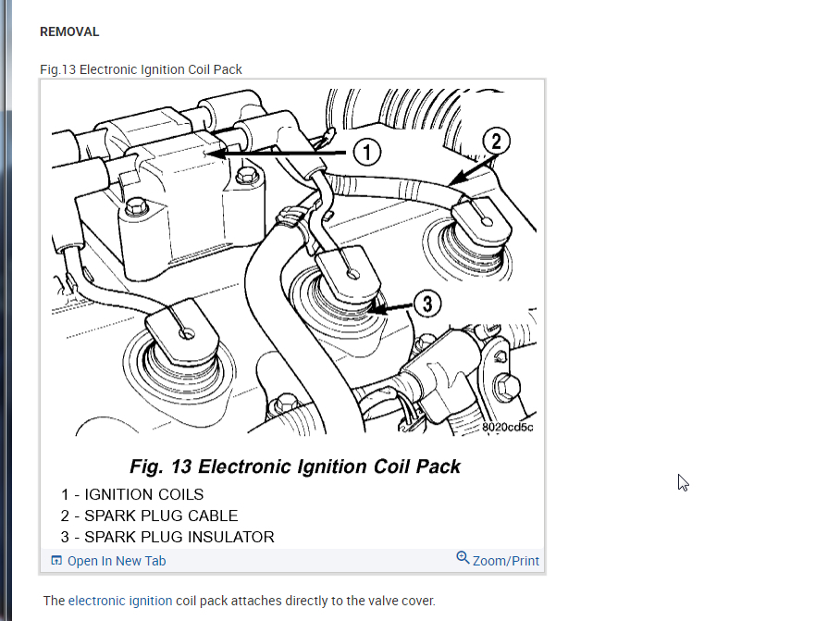
Task: Follow the electronic ignition hyperlink
Action: coord(120,601)
